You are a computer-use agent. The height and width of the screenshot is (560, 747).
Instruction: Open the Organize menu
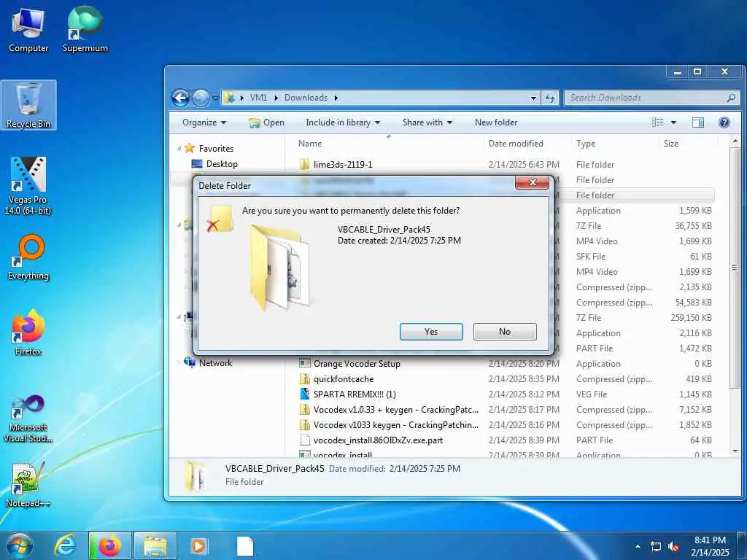204,122
